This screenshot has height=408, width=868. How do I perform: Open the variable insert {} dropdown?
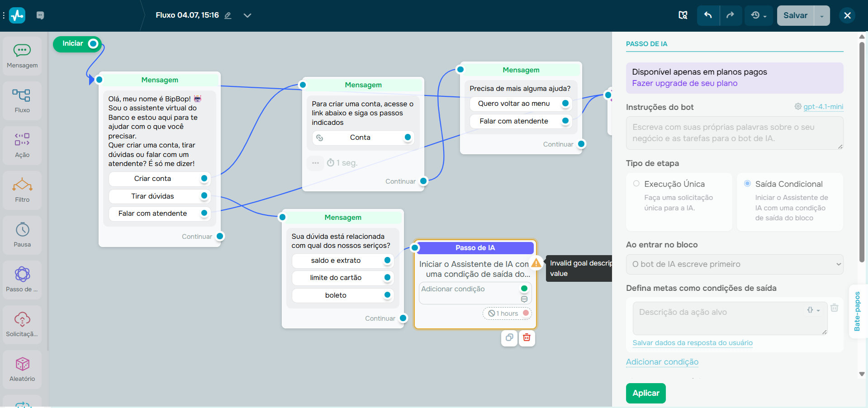coord(813,310)
